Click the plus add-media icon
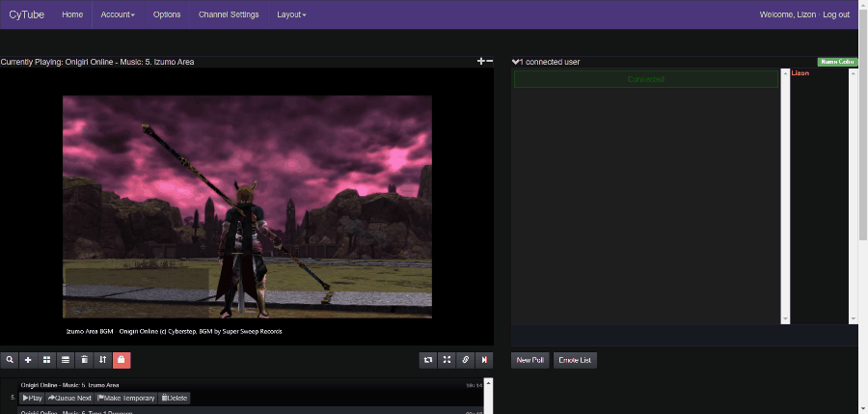The width and height of the screenshot is (868, 414). coord(28,360)
